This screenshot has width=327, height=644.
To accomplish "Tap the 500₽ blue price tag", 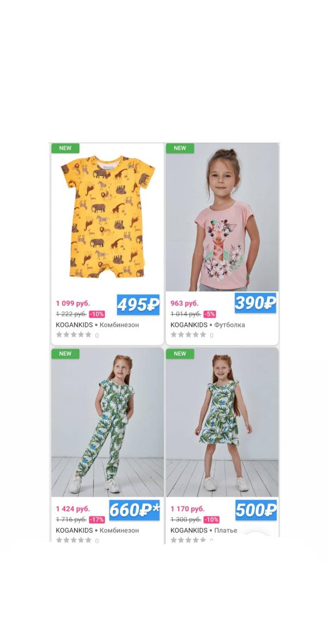I will [x=256, y=510].
